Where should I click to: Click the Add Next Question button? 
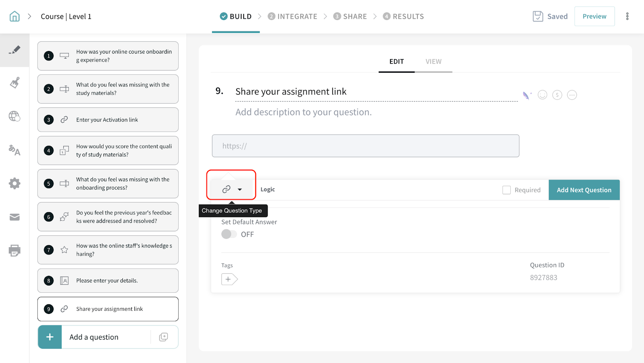coord(584,190)
